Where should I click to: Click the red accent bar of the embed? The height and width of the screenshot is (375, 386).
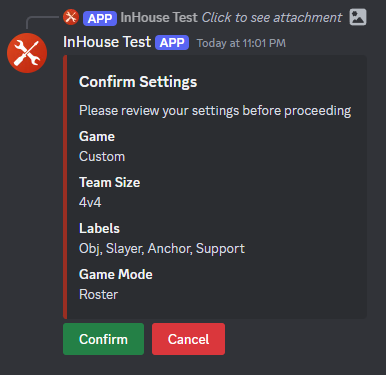click(65, 187)
